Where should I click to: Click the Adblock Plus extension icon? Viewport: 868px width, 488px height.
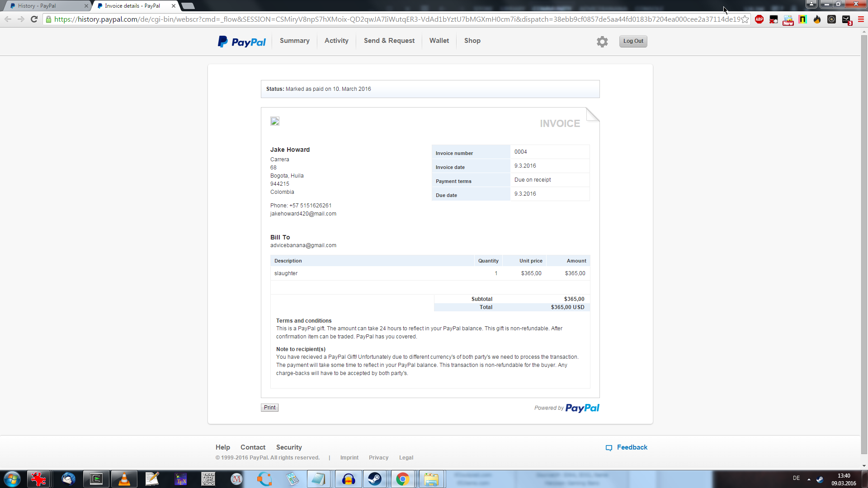(759, 19)
